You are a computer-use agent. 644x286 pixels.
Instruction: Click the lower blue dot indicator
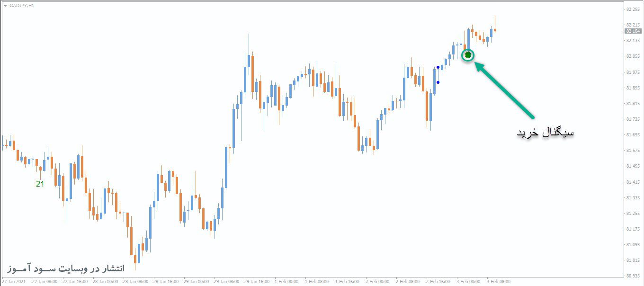[438, 82]
